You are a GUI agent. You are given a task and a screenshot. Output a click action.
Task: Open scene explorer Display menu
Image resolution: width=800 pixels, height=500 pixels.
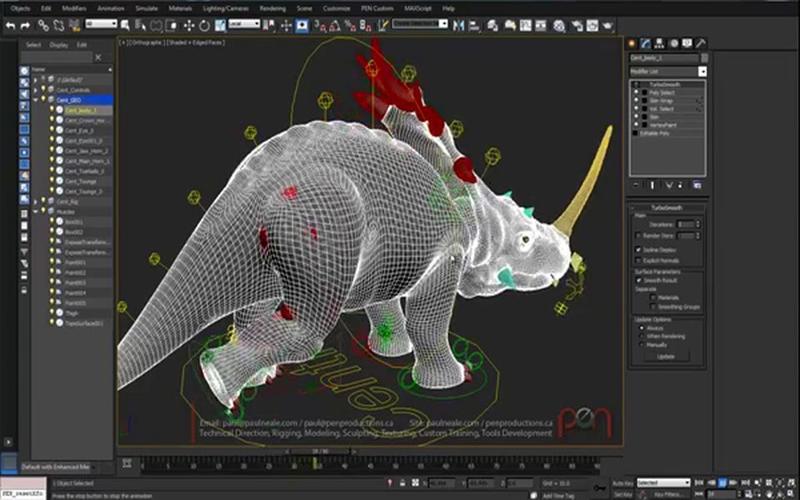pyautogui.click(x=59, y=45)
